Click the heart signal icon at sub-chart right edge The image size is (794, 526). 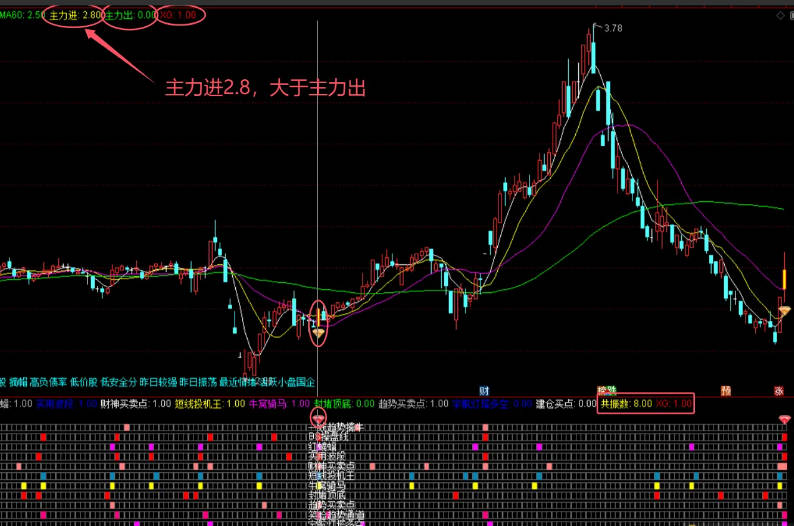[x=784, y=420]
